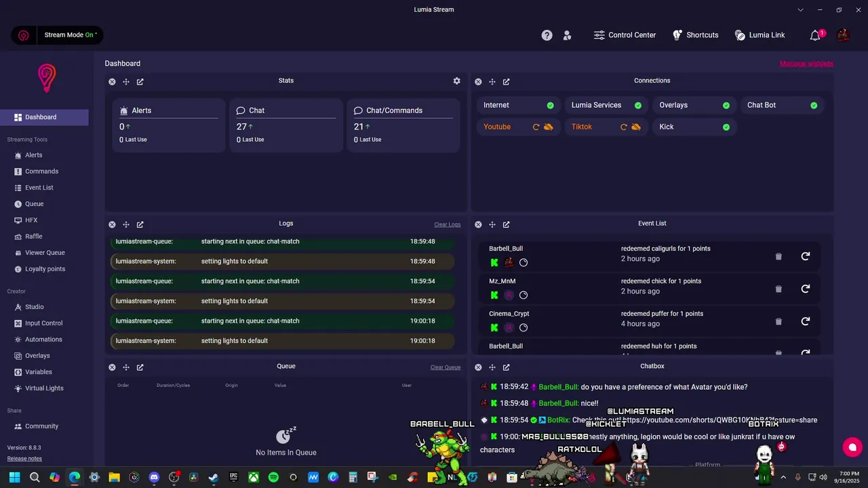Select Dashboard in the sidebar
Screen dimensions: 868x488
[x=44, y=117]
